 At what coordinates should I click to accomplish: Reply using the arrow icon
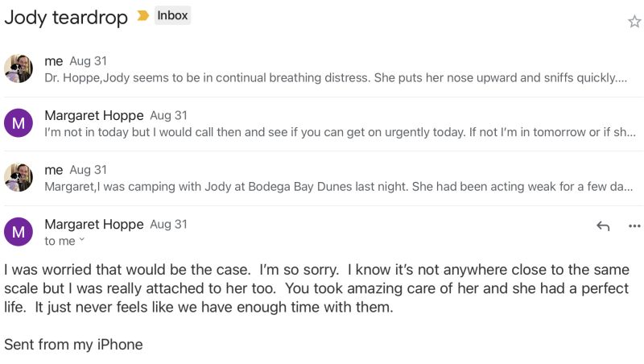[603, 226]
